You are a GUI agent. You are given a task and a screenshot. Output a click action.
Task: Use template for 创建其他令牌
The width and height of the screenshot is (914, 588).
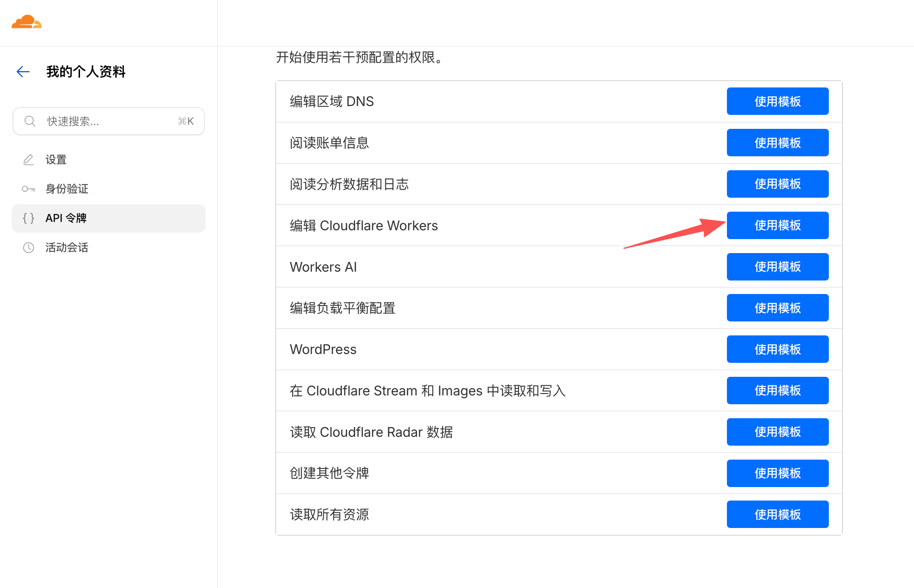tap(777, 473)
